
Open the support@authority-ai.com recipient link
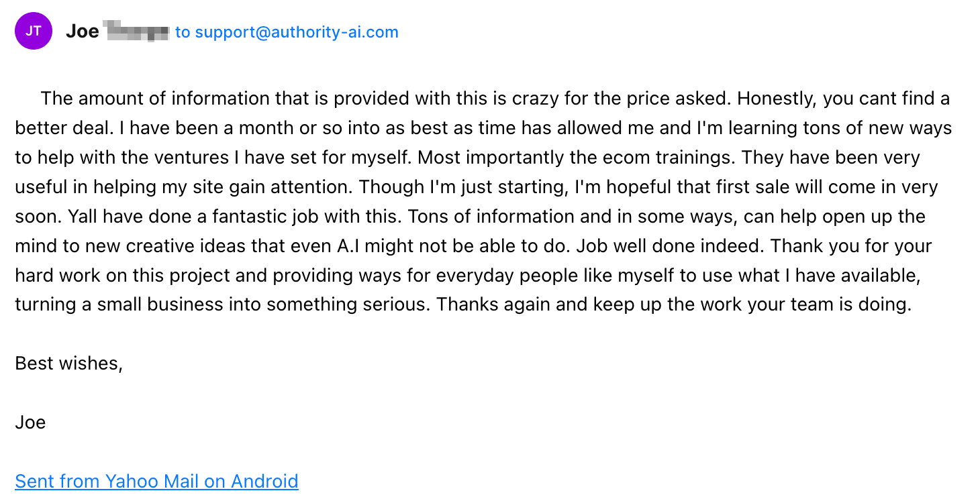coord(297,32)
